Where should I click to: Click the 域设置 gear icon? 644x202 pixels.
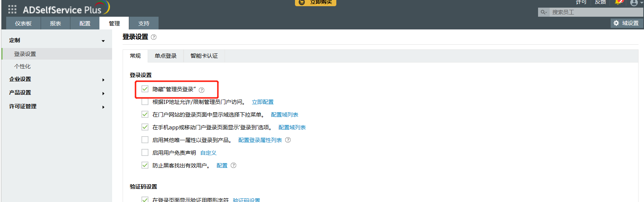tap(616, 23)
